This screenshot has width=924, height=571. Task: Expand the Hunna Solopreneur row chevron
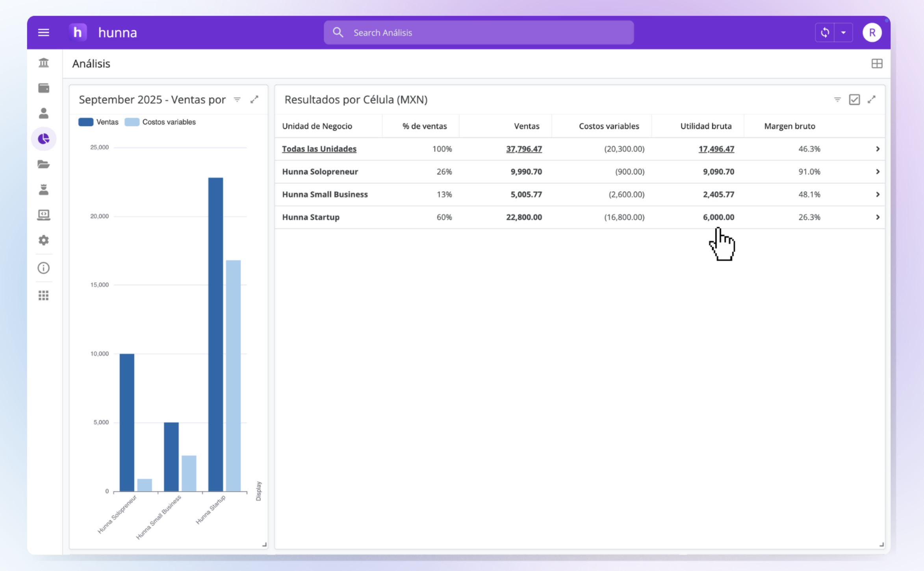pyautogui.click(x=878, y=172)
